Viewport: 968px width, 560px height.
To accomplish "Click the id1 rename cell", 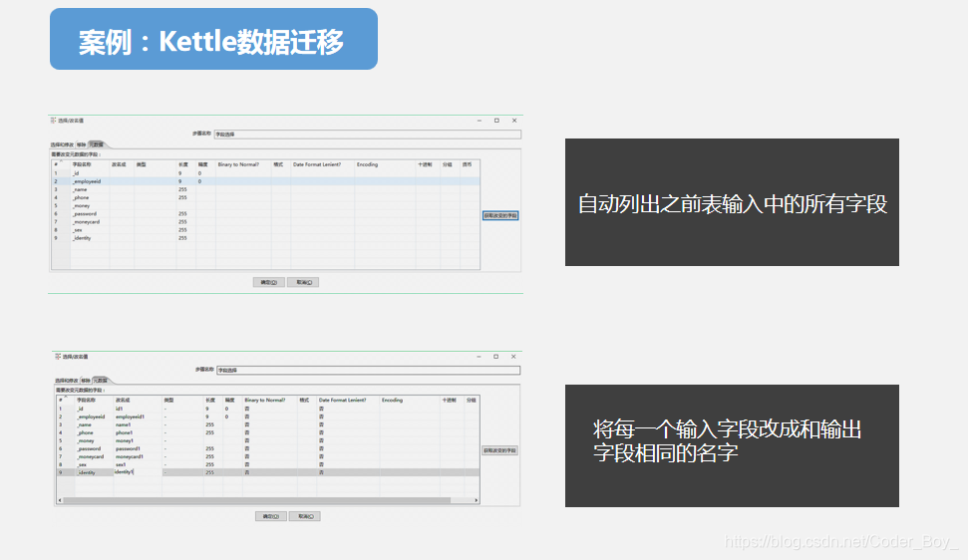I will (x=120, y=409).
